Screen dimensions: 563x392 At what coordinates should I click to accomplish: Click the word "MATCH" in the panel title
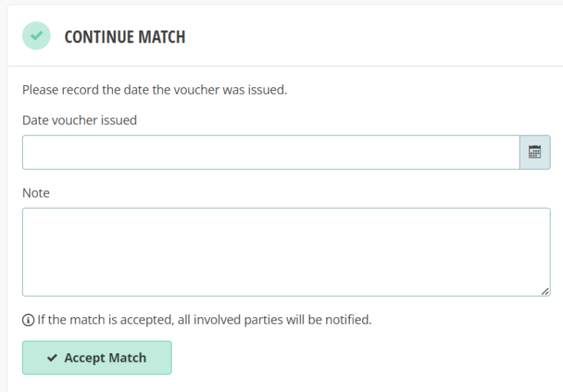coord(161,37)
